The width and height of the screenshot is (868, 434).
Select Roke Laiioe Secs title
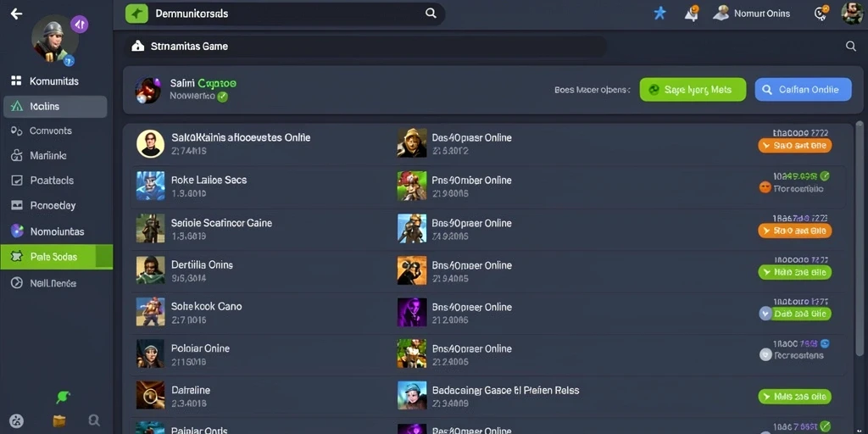(209, 180)
